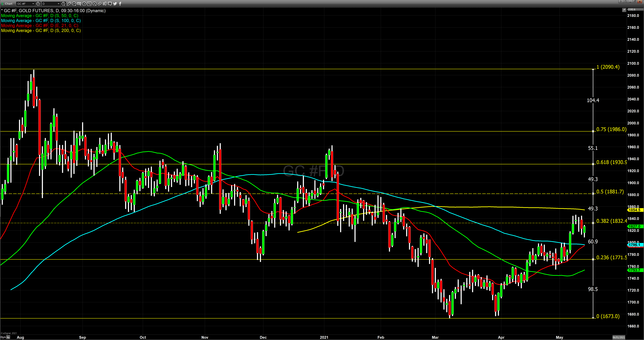The image size is (644, 340).
Task: Click the 98.5 distance measurement label
Action: [x=593, y=289]
